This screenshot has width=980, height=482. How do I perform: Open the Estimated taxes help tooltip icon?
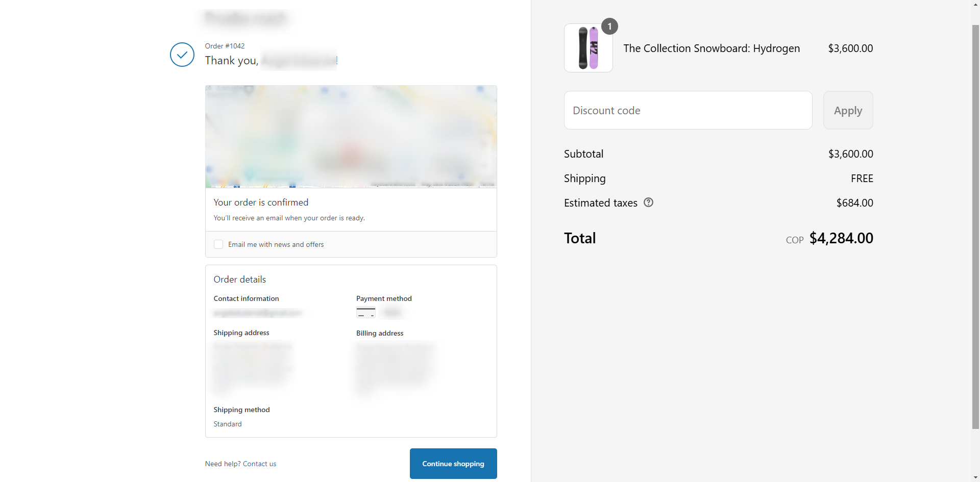coord(648,202)
